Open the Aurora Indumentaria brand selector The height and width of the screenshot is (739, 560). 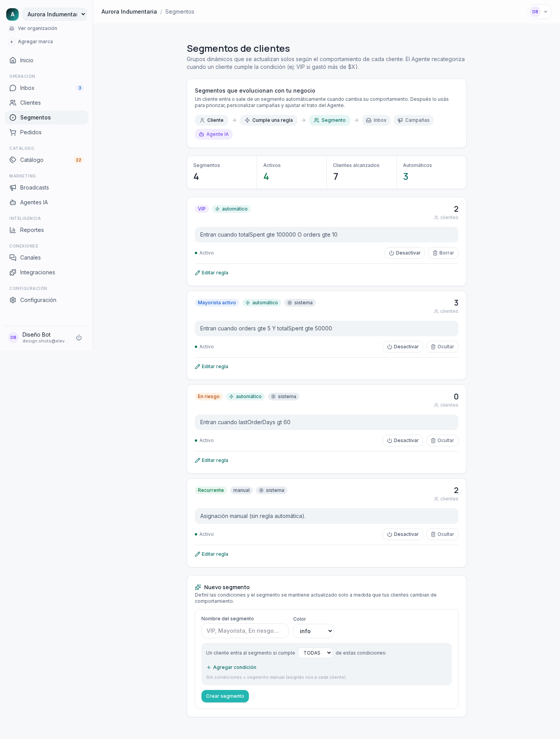pyautogui.click(x=54, y=14)
